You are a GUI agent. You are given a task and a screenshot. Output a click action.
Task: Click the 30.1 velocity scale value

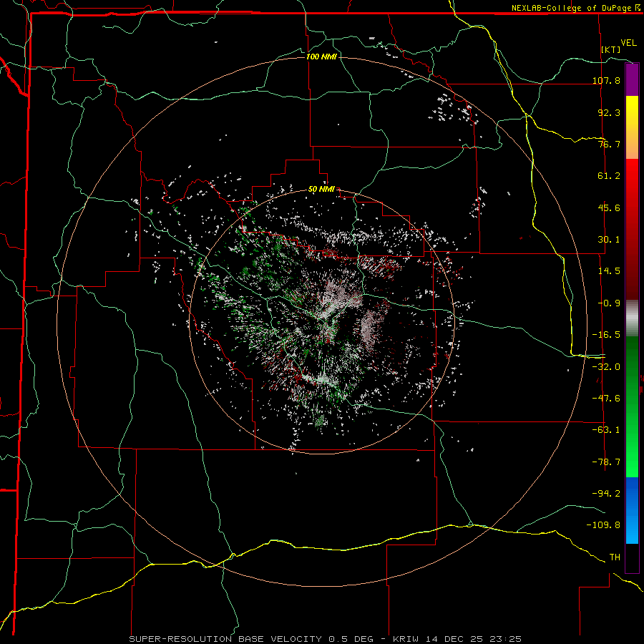(609, 240)
